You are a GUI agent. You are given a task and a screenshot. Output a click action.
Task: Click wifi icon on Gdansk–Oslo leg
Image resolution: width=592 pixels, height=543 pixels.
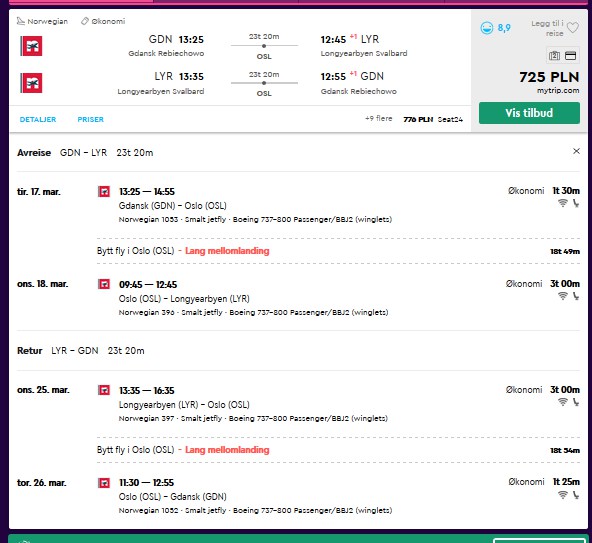tap(563, 203)
